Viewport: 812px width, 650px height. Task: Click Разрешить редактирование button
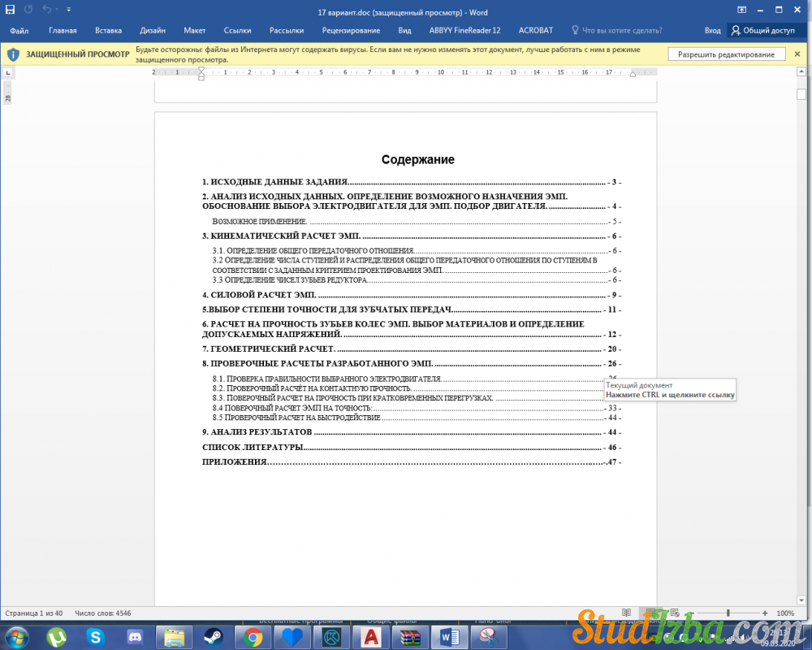pos(727,54)
